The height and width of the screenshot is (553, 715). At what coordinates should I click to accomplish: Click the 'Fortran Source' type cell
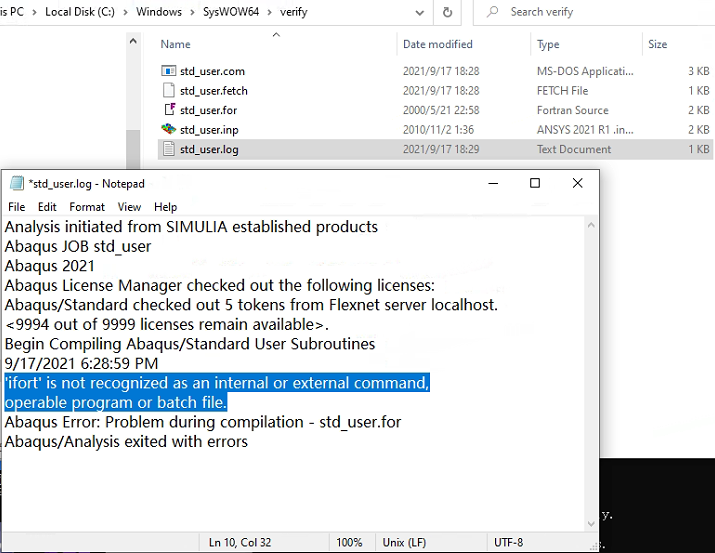pyautogui.click(x=572, y=110)
